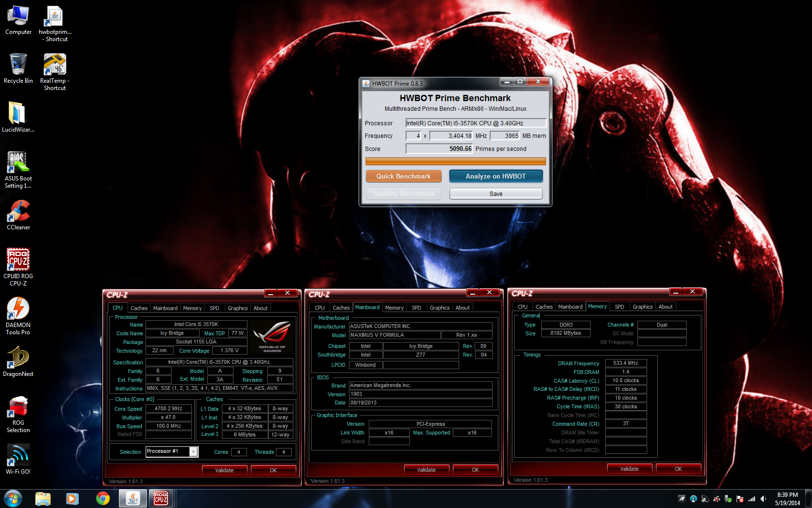The height and width of the screenshot is (508, 812).
Task: Open CPUID ROG CPU-Z desktop icon
Action: 18,267
